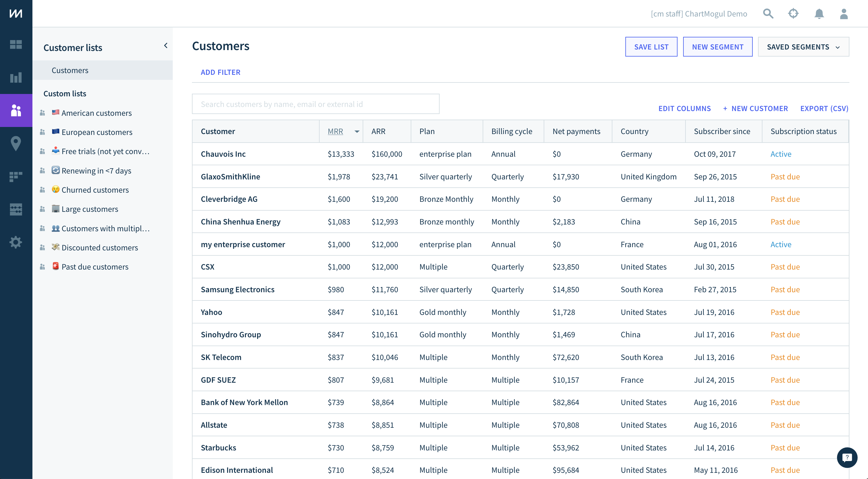Sort by the MRR column header
The image size is (868, 479).
point(335,131)
